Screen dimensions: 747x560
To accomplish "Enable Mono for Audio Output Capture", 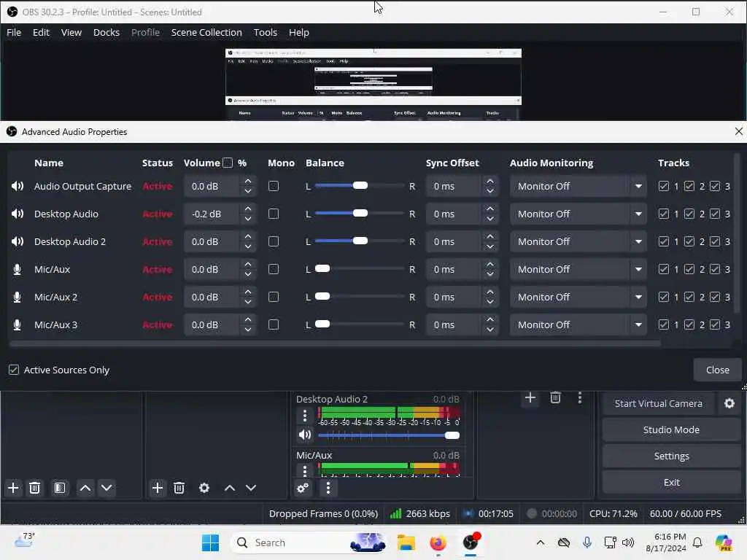I will coord(274,186).
